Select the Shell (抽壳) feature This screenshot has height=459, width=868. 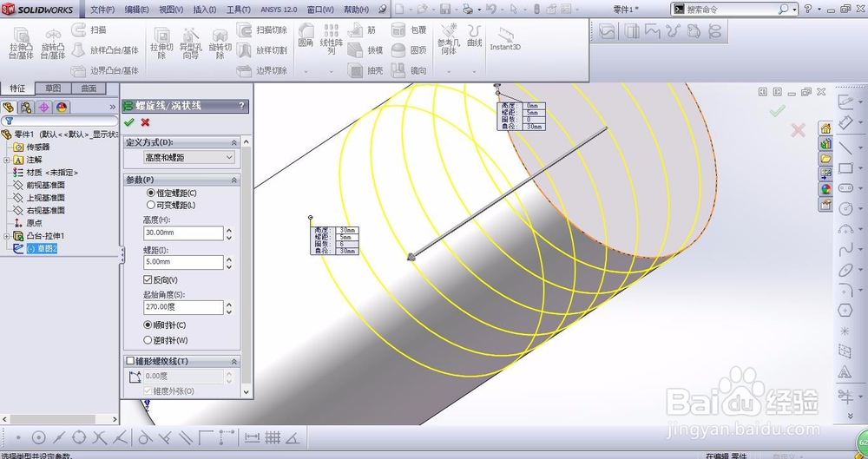click(x=365, y=70)
